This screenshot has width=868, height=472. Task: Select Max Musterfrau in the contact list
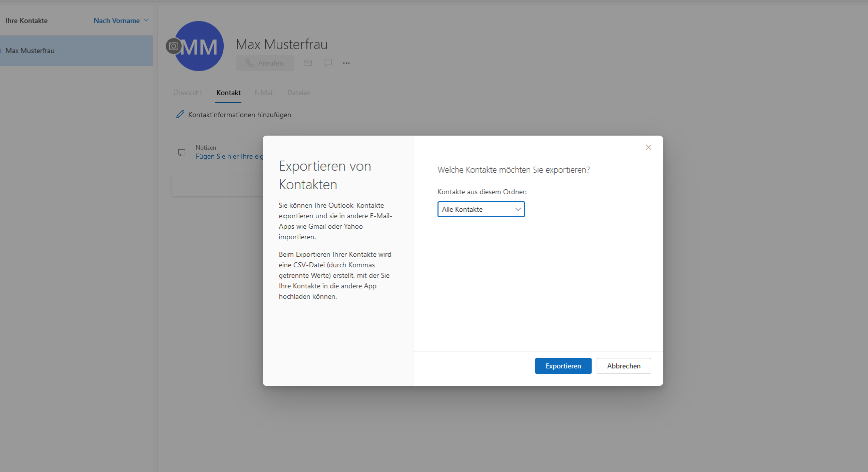tap(30, 51)
